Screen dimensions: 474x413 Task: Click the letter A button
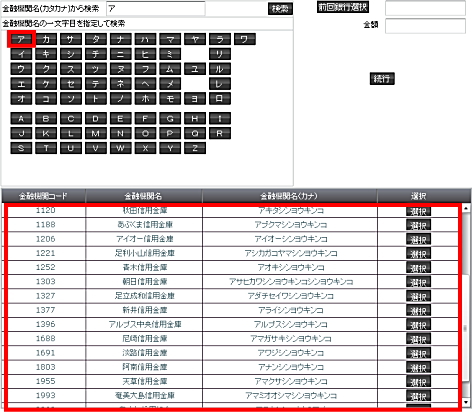[21, 118]
